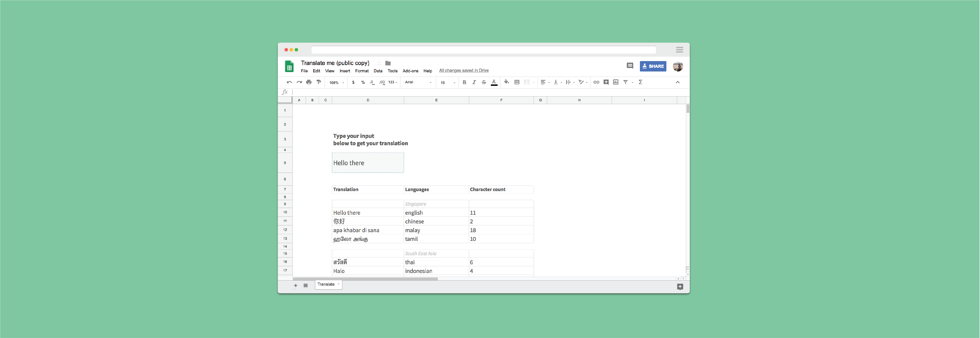Open the Insert menu
The image size is (980, 338).
click(345, 71)
